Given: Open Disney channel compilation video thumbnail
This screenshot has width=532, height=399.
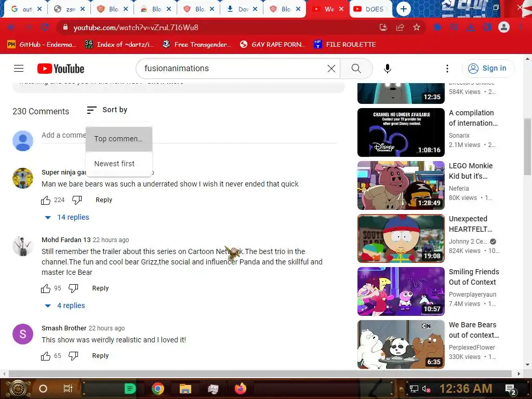Looking at the screenshot, I should pos(401,132).
